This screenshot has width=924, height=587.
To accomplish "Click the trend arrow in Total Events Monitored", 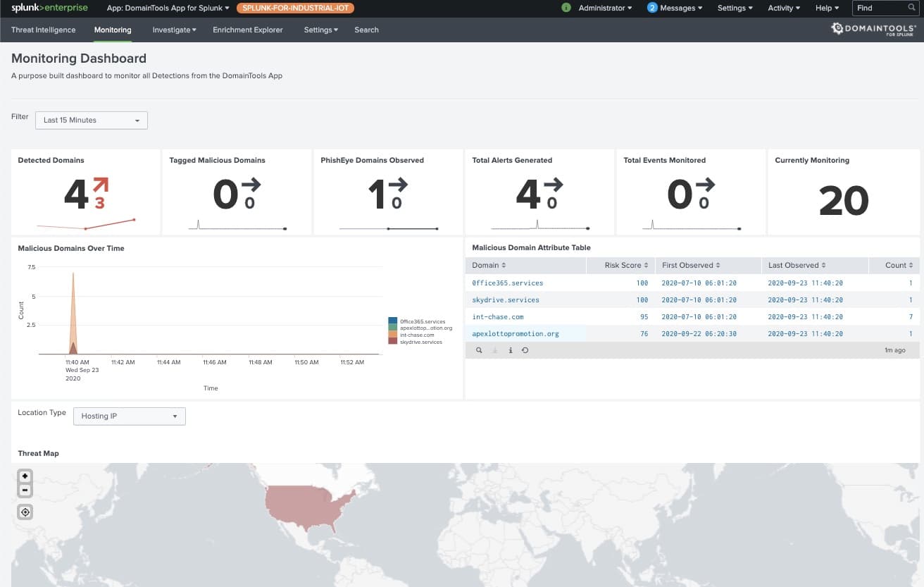I will click(704, 185).
